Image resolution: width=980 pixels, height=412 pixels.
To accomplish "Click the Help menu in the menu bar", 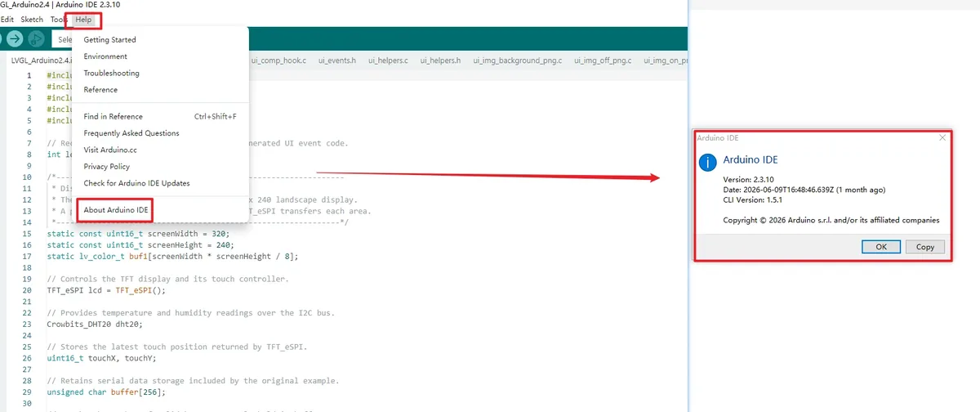I will 83,19.
